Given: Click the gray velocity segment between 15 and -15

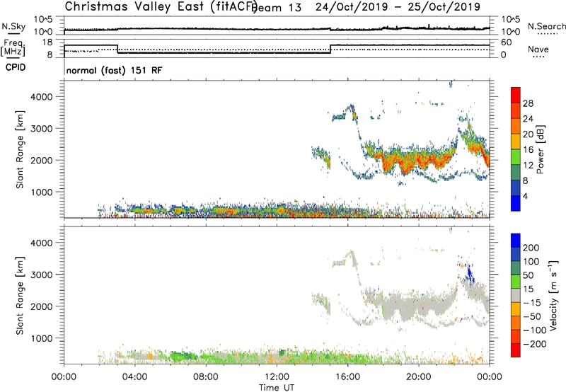Looking at the screenshot, I should tap(516, 295).
